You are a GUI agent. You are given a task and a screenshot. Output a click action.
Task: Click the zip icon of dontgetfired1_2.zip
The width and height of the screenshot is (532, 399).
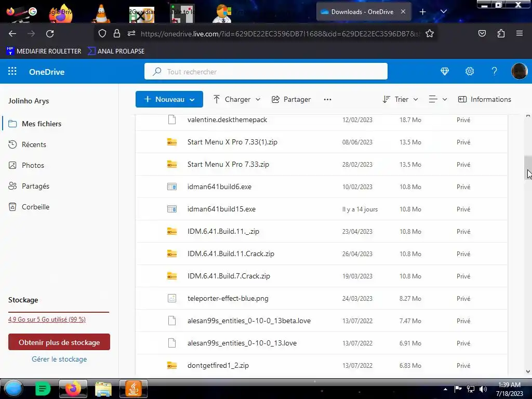coord(172,365)
